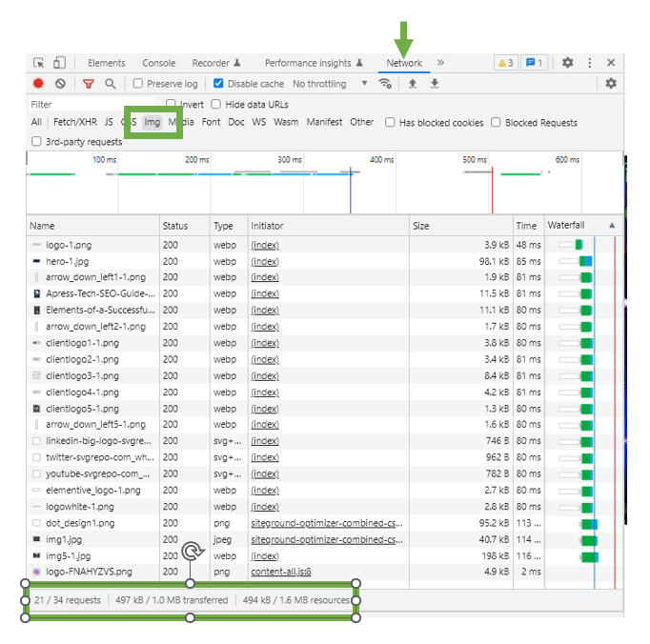Viewport: 650px width, 644px height.
Task: Open (index) initiator link for img5-1.jpg
Action: [265, 556]
